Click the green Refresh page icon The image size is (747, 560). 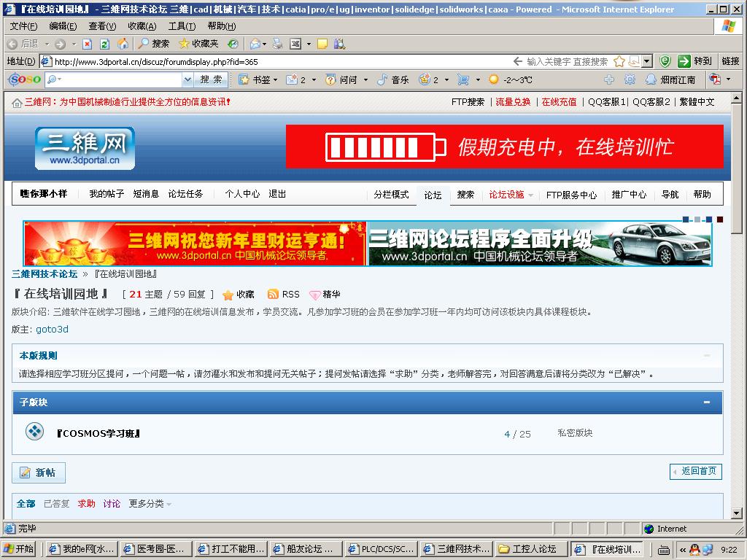[x=105, y=44]
